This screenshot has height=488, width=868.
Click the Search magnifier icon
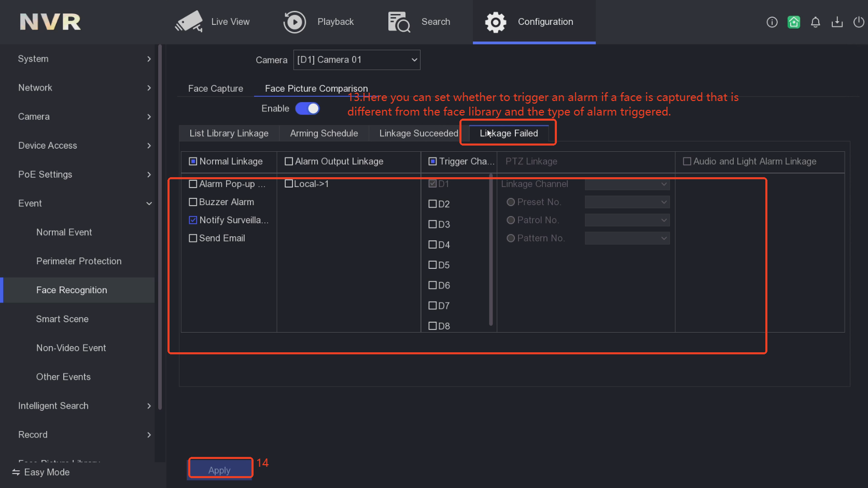pyautogui.click(x=399, y=22)
